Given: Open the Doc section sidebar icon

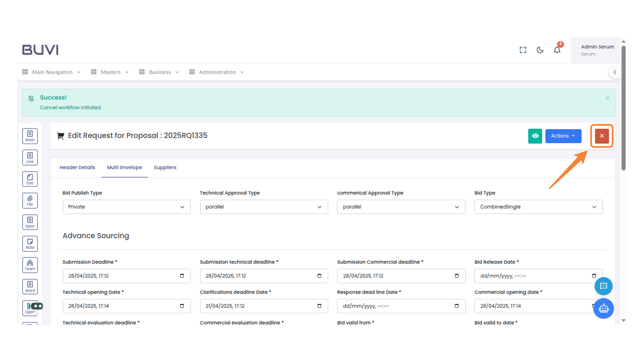Looking at the screenshot, I should pyautogui.click(x=30, y=179).
